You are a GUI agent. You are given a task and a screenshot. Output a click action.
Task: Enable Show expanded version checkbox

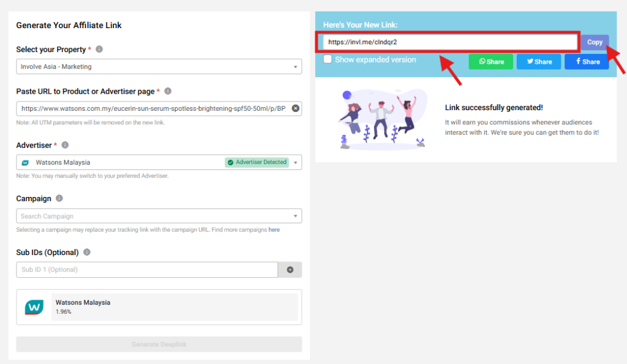[x=328, y=59]
